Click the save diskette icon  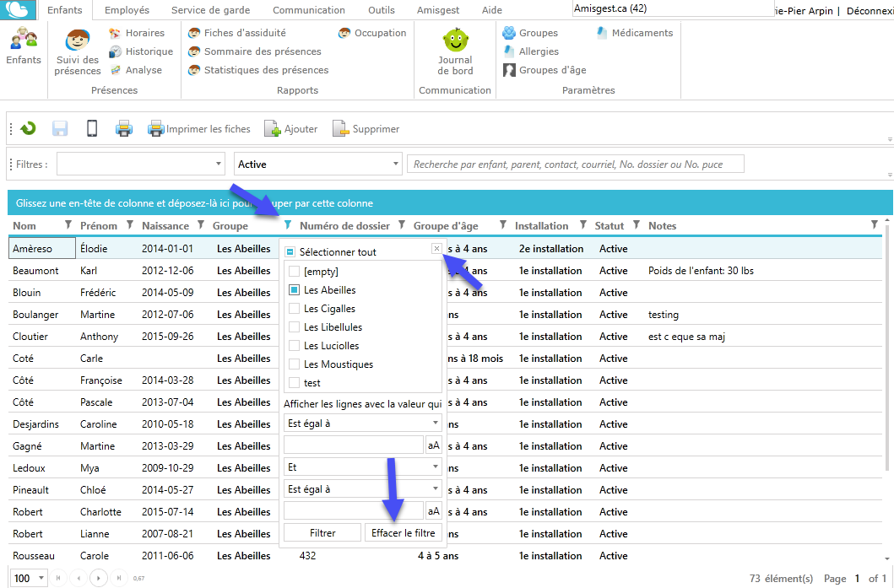point(60,129)
